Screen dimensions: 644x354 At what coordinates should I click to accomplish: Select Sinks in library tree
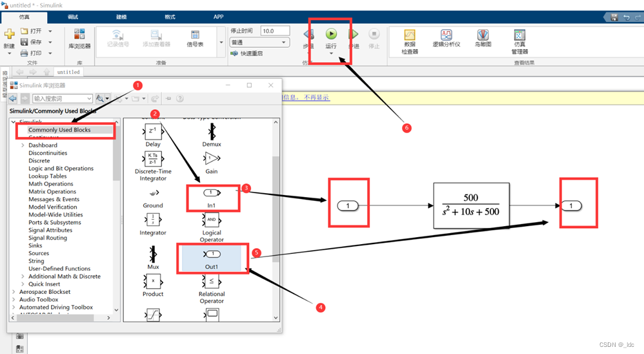pos(35,245)
